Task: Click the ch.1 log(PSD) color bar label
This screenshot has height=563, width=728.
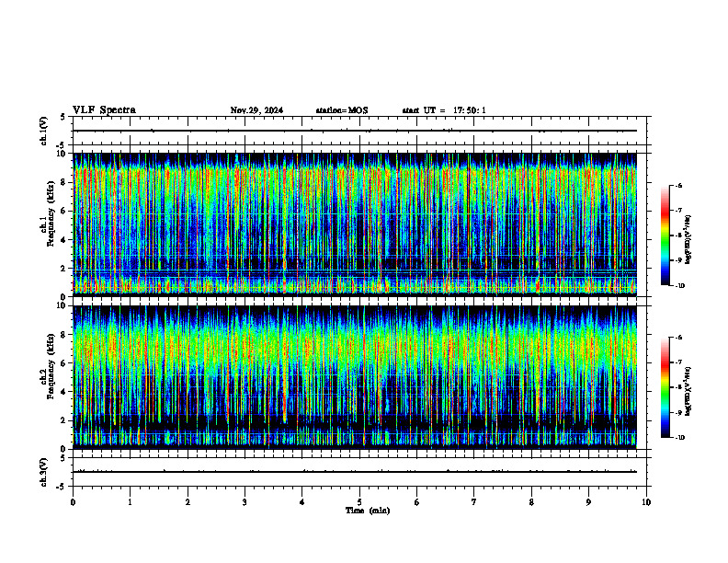Action: (x=688, y=240)
